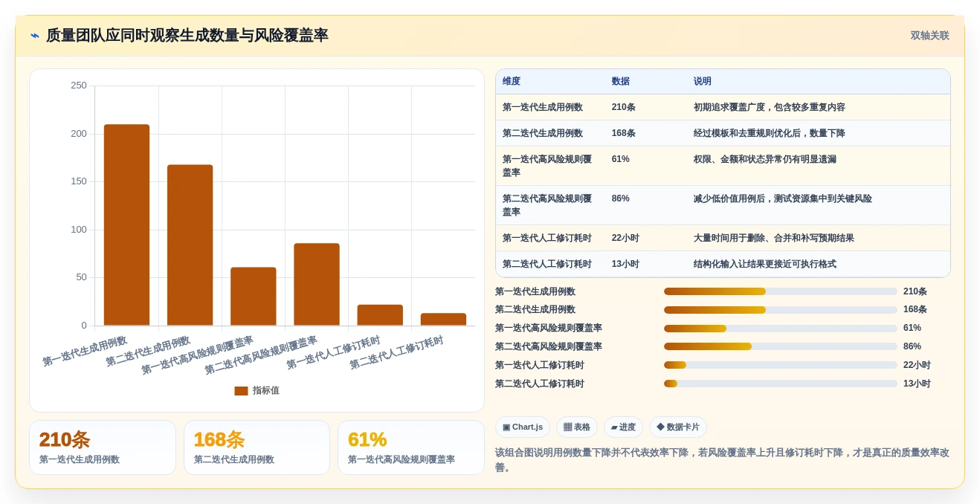The image size is (980, 504).
Task: Click the chart bar for 第一迭代人工修订耗时
Action: [380, 315]
